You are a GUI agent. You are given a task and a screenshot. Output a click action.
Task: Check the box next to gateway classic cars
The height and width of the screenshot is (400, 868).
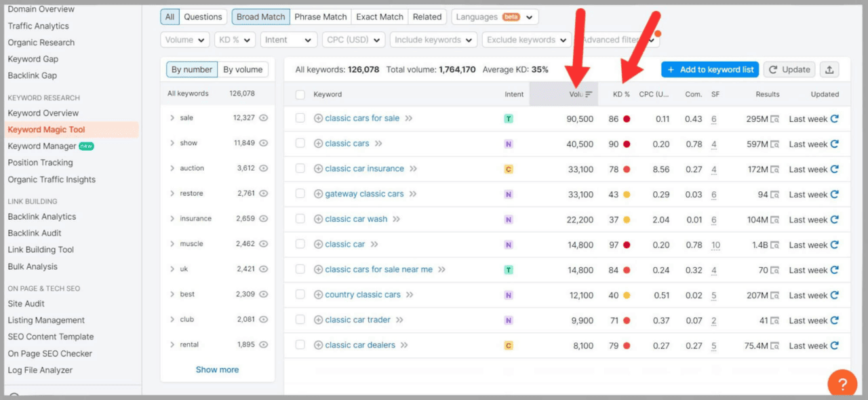(300, 194)
